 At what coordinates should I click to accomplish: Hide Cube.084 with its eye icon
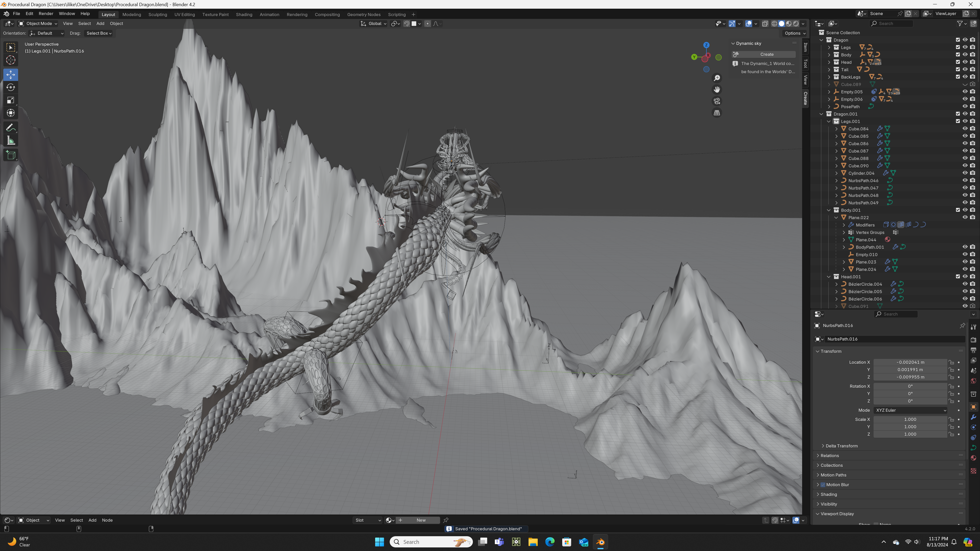(x=965, y=129)
